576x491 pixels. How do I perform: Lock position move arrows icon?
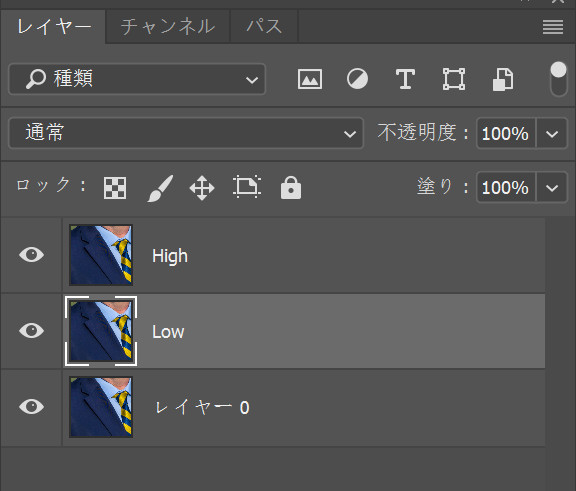(202, 188)
